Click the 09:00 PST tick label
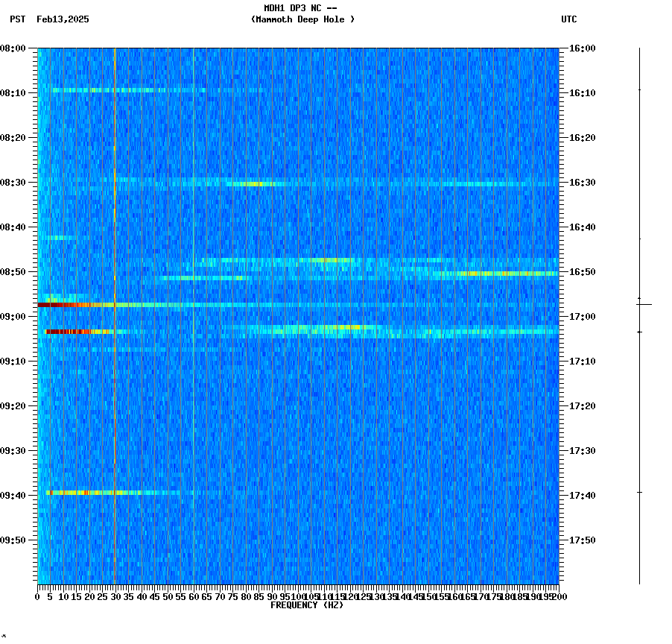The image size is (672, 644). pyautogui.click(x=16, y=317)
